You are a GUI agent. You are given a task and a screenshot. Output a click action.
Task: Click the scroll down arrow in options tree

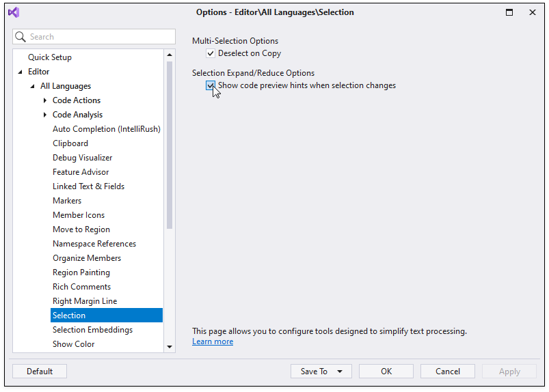pyautogui.click(x=170, y=346)
